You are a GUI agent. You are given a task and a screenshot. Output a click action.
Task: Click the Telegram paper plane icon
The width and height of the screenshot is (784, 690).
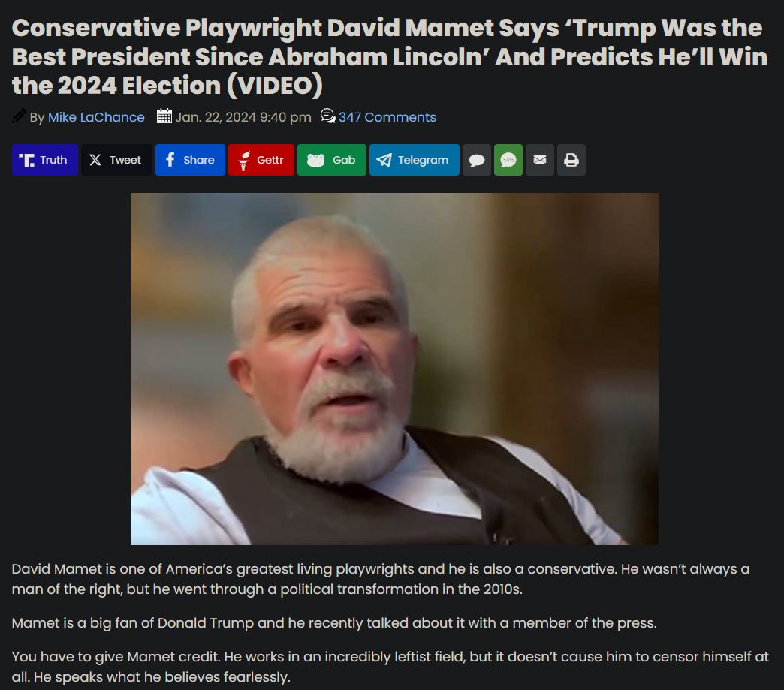pos(384,160)
